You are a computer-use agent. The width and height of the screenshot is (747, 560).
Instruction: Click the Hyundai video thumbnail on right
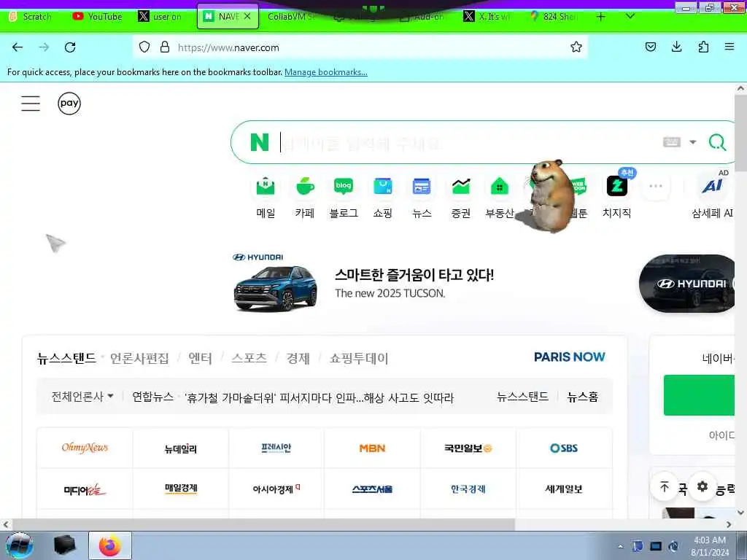687,284
